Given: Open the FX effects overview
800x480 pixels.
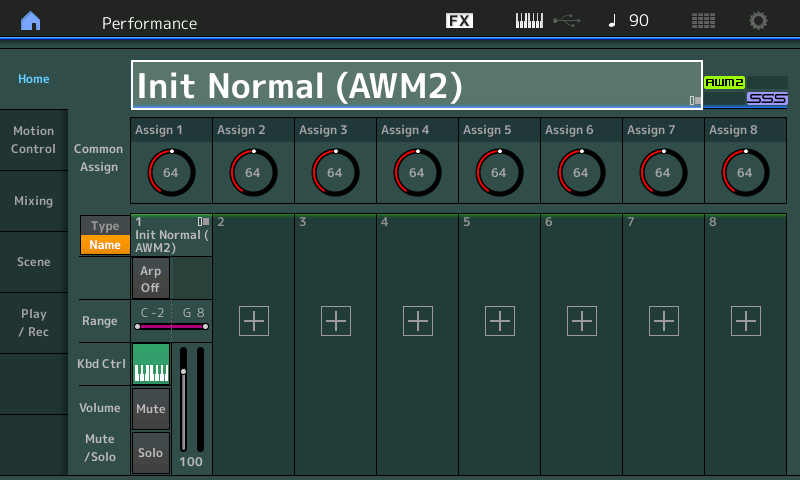Looking at the screenshot, I should [459, 21].
